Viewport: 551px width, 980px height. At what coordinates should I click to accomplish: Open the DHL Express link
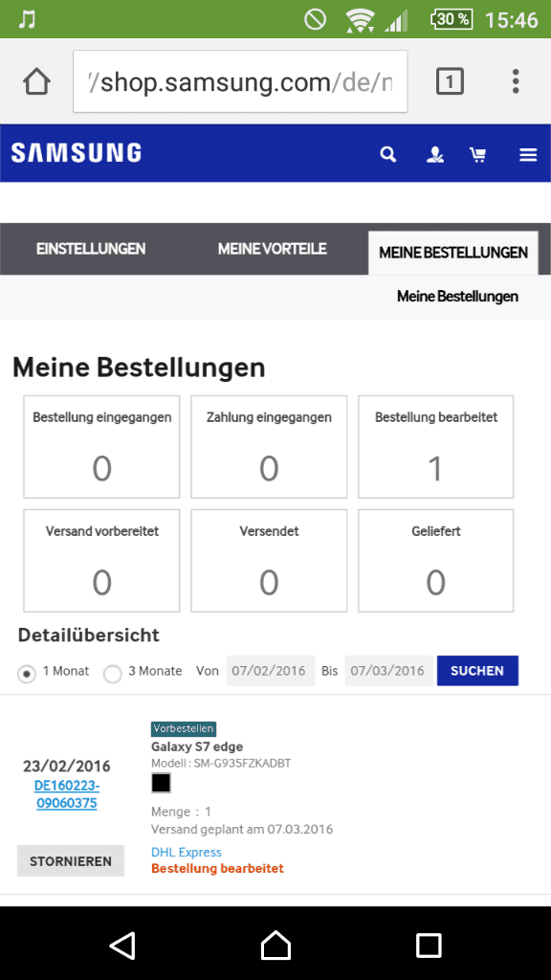[x=187, y=852]
